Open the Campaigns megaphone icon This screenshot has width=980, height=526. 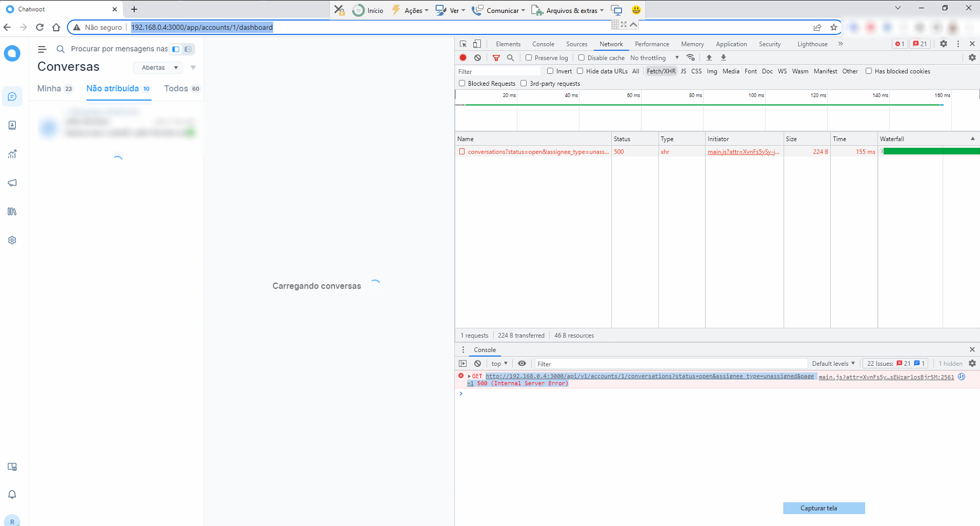coord(12,183)
